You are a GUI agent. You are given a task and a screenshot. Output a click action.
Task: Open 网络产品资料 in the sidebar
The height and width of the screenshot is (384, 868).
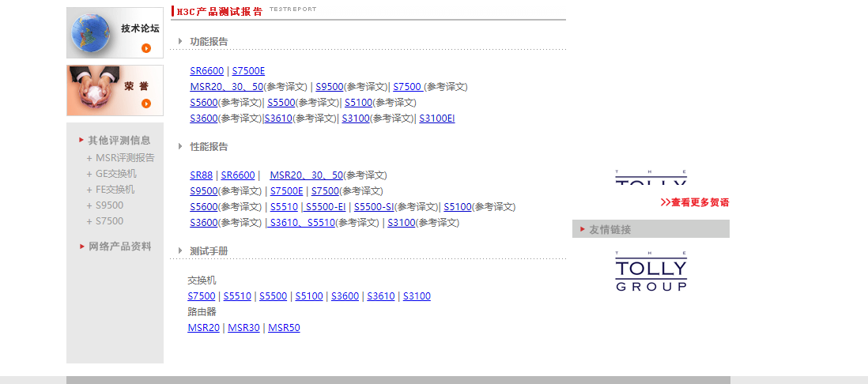coord(119,247)
